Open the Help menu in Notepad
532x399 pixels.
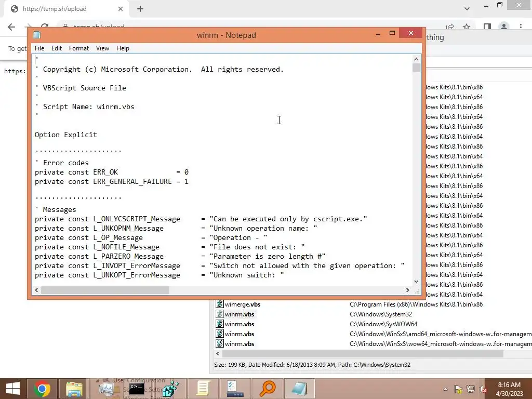pyautogui.click(x=123, y=48)
